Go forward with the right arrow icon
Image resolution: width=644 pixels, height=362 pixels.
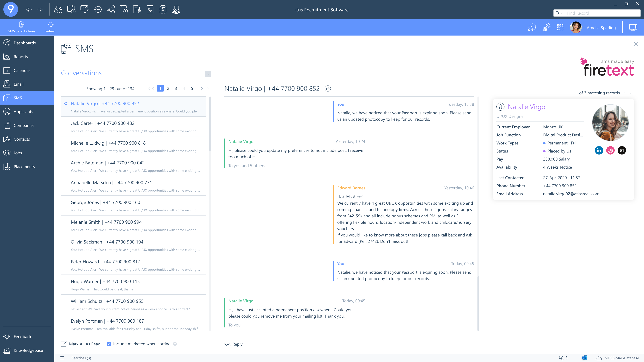point(40,10)
